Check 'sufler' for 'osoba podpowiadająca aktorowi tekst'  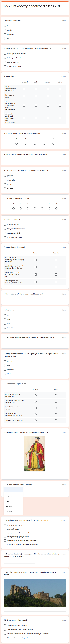point(36,89)
